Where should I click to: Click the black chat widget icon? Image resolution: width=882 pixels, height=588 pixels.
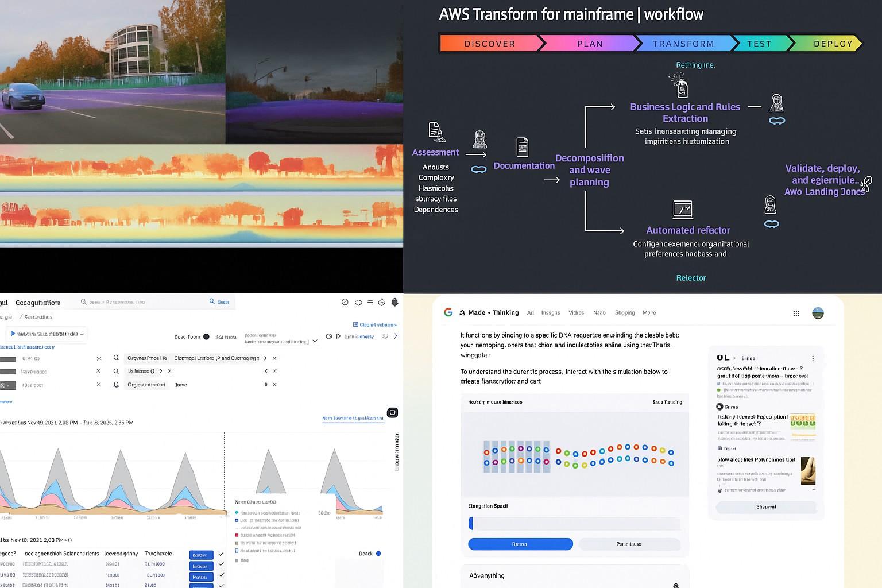pyautogui.click(x=393, y=412)
